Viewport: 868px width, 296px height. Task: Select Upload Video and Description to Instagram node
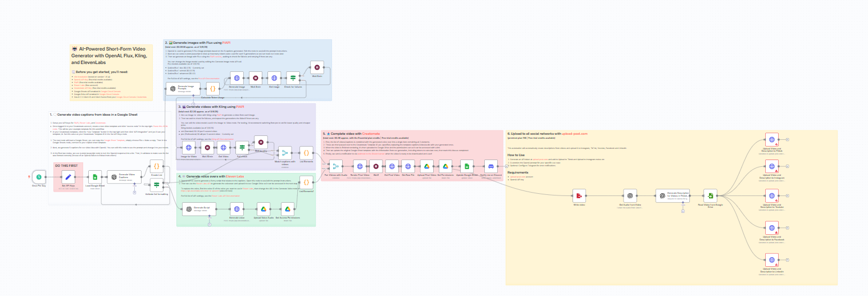772,166
